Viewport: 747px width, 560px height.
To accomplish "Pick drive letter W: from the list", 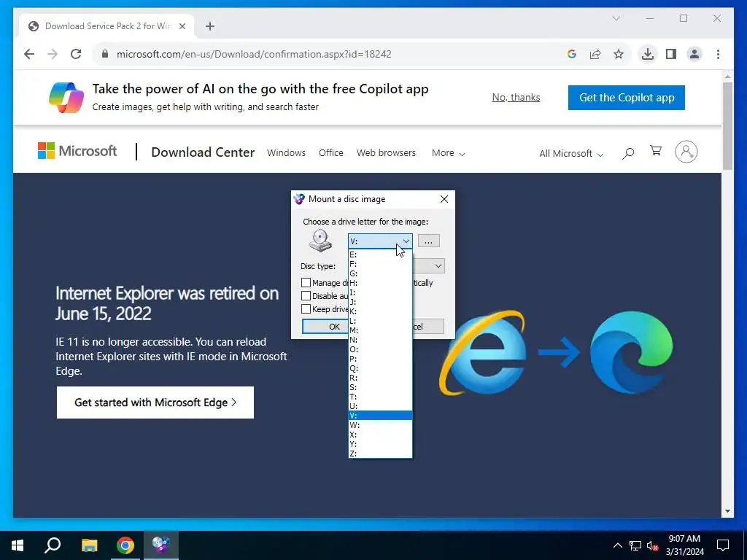I will (x=380, y=425).
